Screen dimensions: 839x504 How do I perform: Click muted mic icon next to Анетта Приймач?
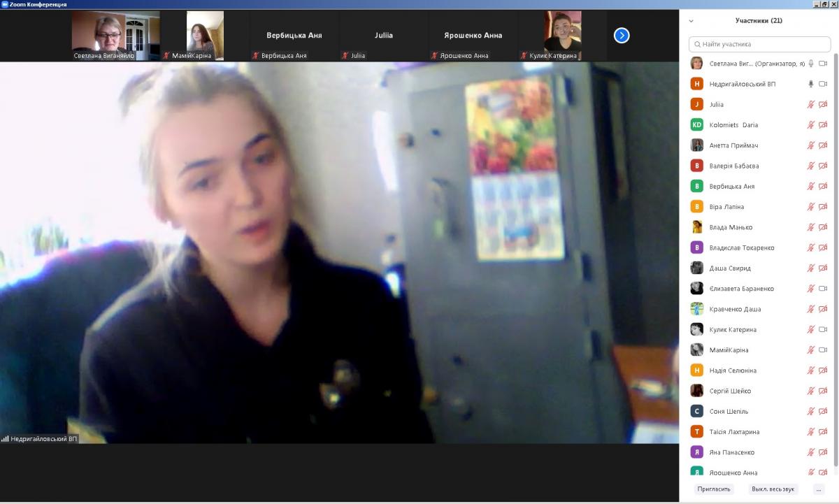click(x=811, y=145)
